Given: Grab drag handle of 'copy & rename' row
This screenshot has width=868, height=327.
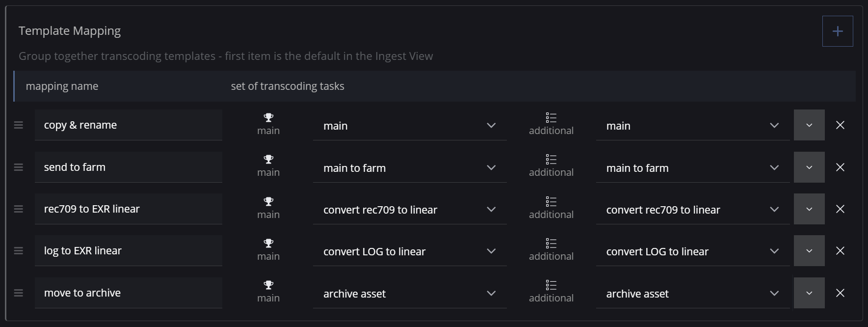Looking at the screenshot, I should point(19,125).
